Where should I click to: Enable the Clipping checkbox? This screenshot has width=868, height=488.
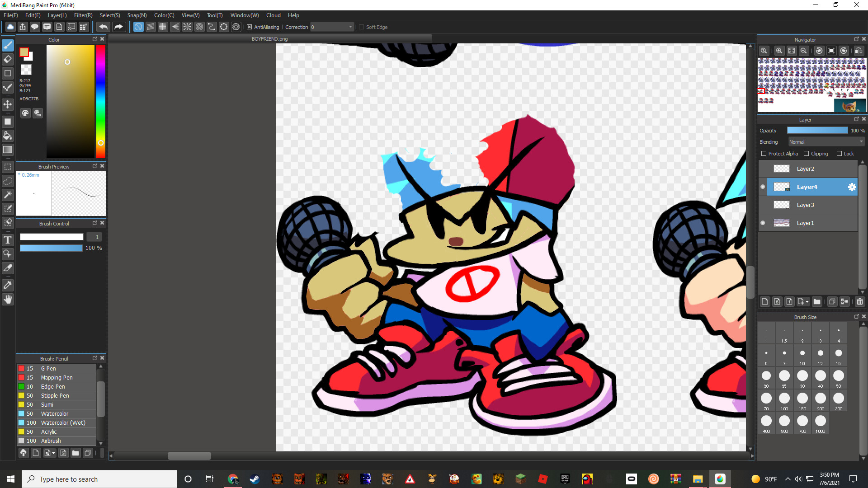click(x=807, y=153)
